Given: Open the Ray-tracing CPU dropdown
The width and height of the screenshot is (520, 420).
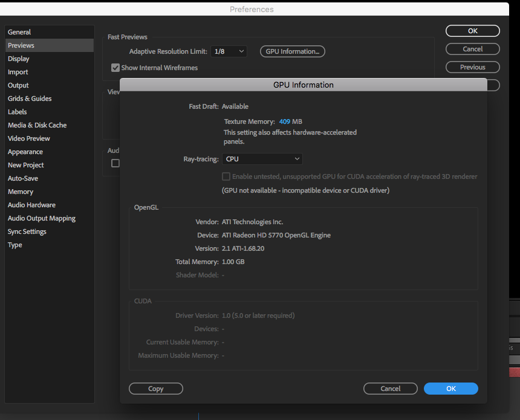Looking at the screenshot, I should (x=262, y=159).
